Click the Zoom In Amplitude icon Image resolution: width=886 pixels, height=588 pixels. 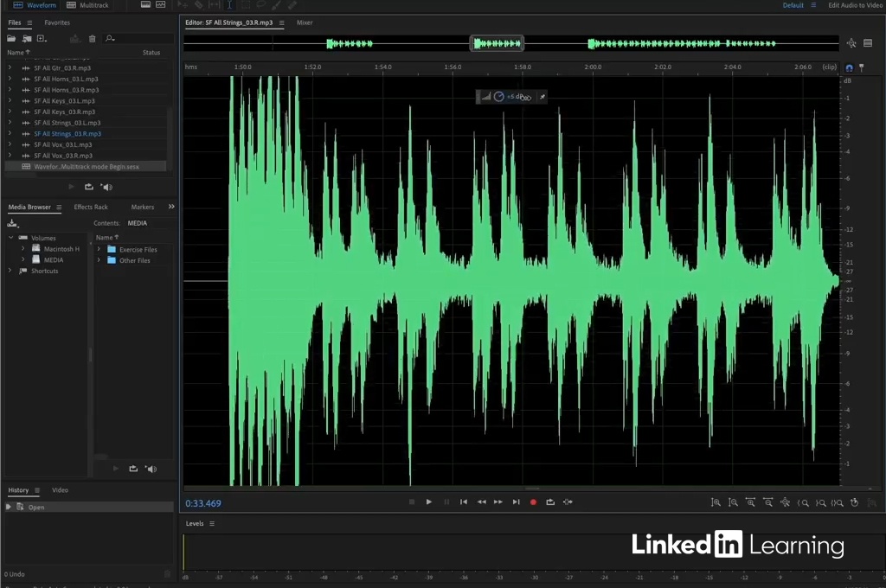pos(716,502)
